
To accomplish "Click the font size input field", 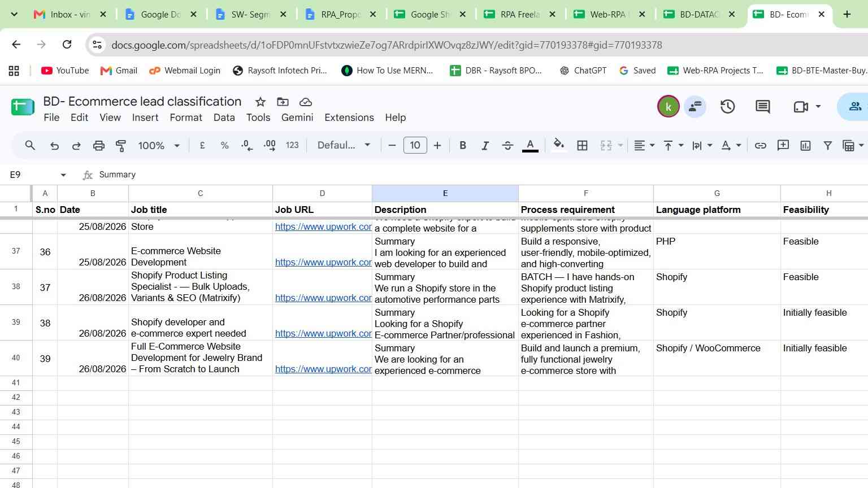I will tap(415, 145).
